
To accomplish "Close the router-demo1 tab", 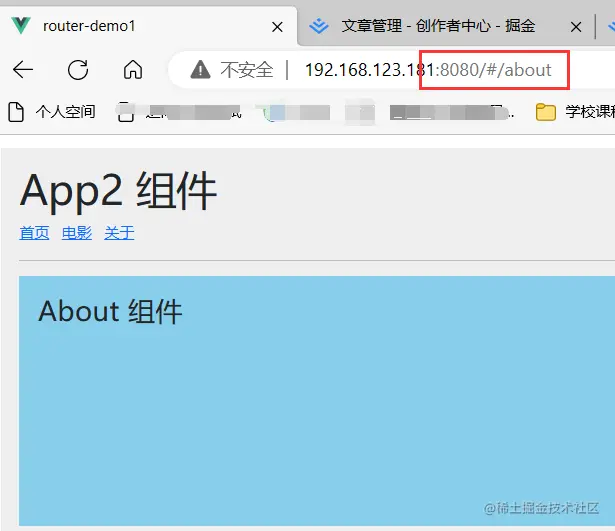I will pos(277,27).
